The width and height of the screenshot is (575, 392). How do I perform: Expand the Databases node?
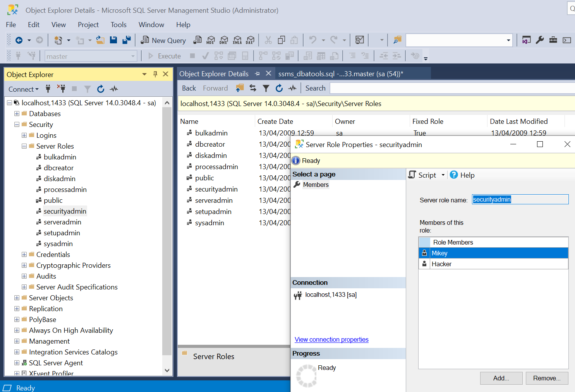coord(17,114)
